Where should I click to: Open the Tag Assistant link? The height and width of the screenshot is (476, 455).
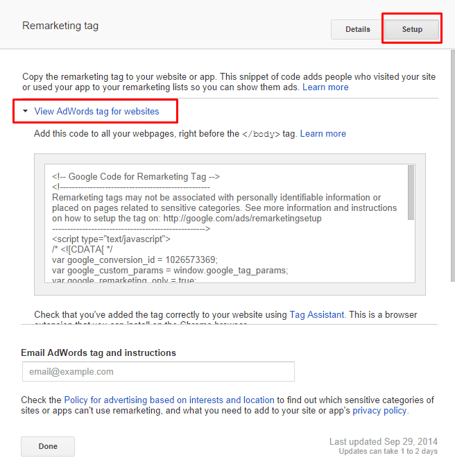[x=317, y=314]
